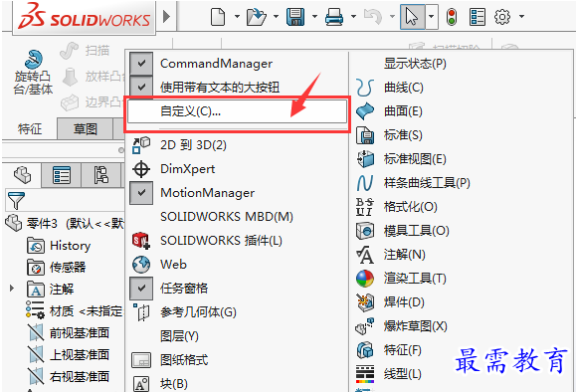Click the Curves (曲线) toolbar icon
576x392 pixels.
(x=365, y=88)
